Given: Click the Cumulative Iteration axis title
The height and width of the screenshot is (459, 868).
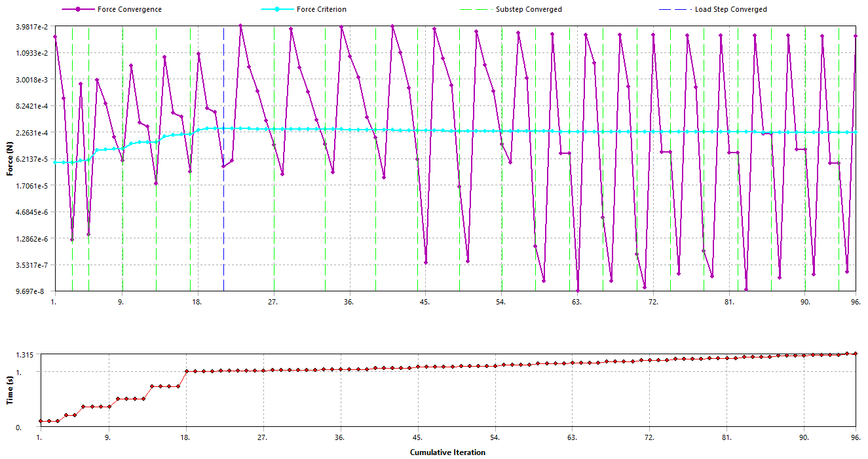Looking at the screenshot, I should [447, 452].
